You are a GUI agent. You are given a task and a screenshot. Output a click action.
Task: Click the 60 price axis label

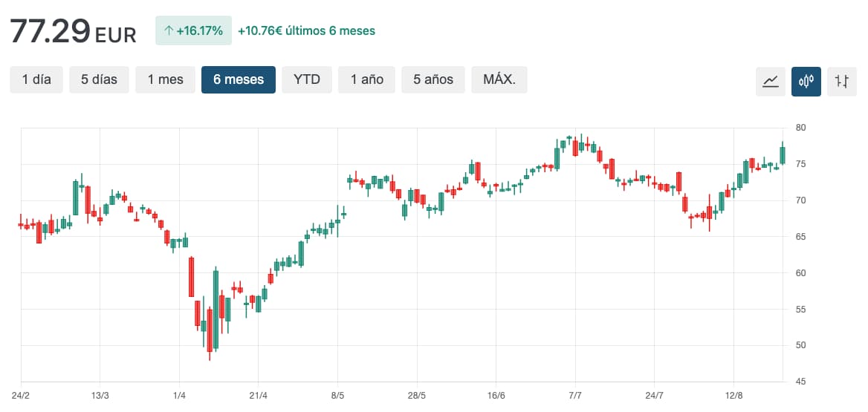(800, 272)
